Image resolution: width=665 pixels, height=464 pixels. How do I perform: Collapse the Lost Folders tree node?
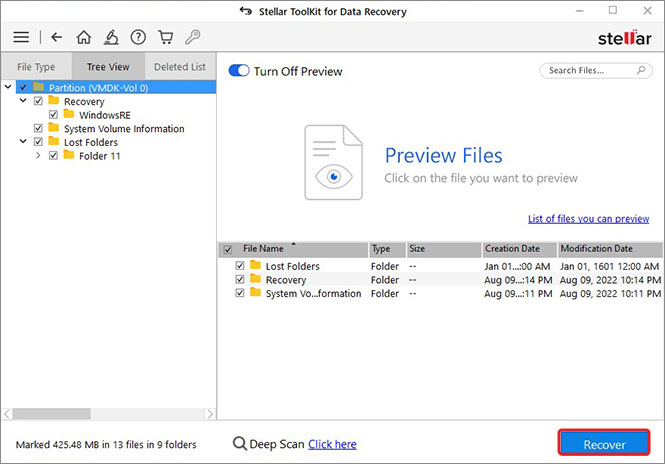click(x=23, y=141)
